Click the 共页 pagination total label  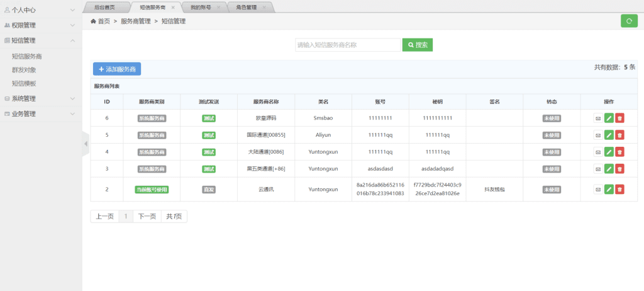pos(174,217)
